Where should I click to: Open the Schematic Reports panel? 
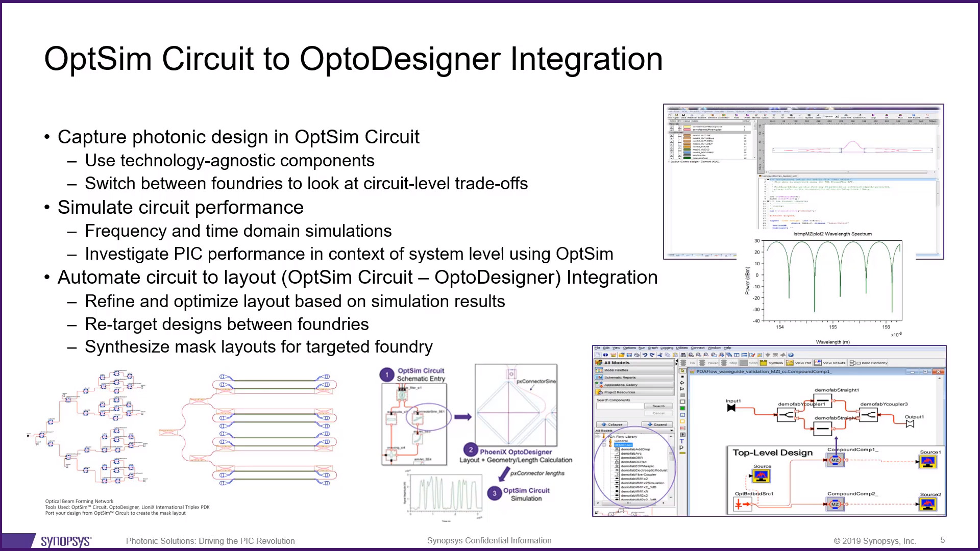pyautogui.click(x=634, y=378)
